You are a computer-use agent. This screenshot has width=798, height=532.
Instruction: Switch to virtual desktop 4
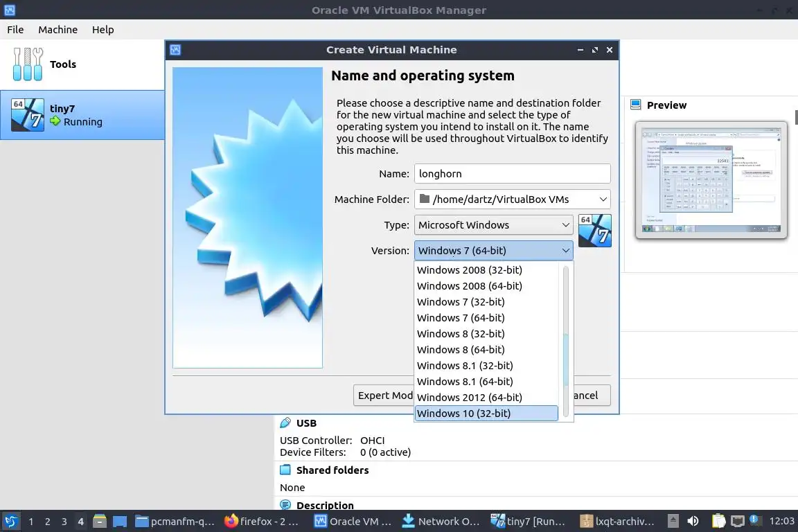(80, 522)
